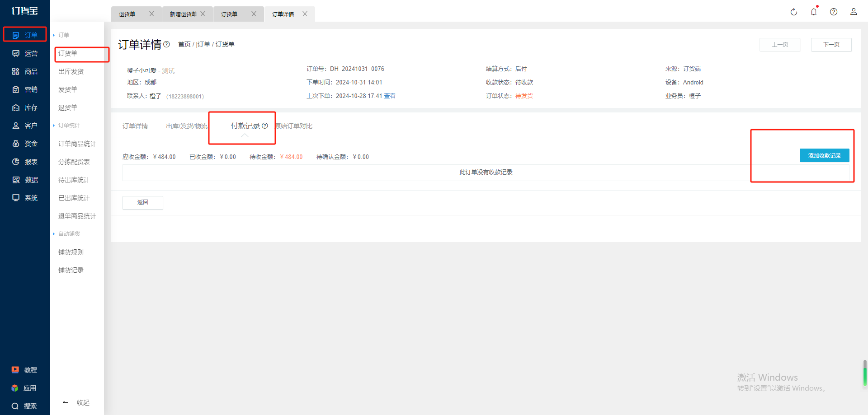The height and width of the screenshot is (415, 868).
Task: Open the 系统 sidebar module
Action: [x=25, y=198]
